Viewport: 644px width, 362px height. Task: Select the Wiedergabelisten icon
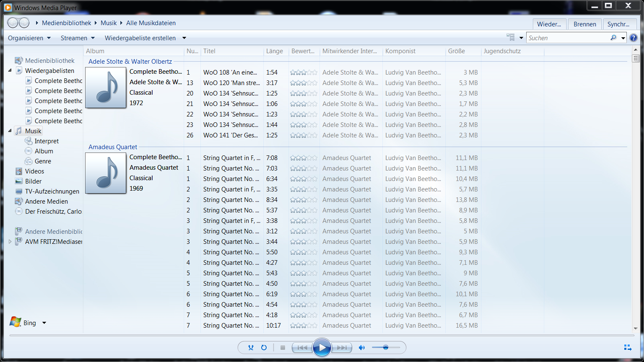point(19,70)
